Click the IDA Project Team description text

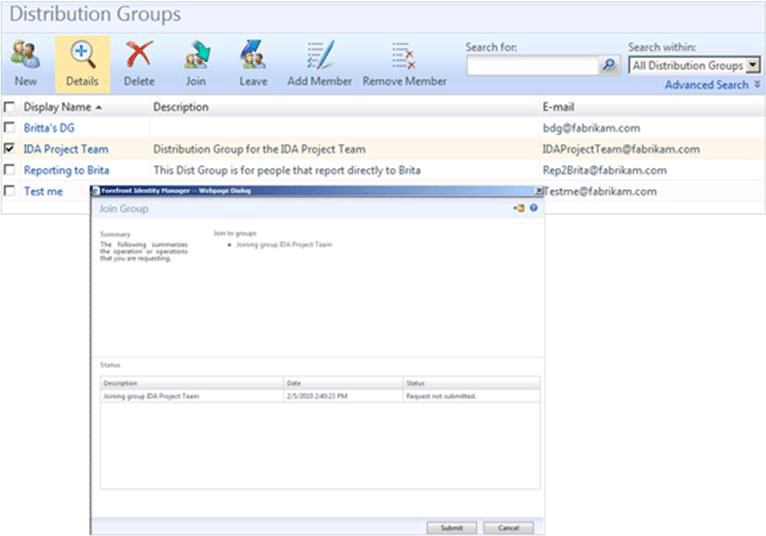tap(259, 149)
